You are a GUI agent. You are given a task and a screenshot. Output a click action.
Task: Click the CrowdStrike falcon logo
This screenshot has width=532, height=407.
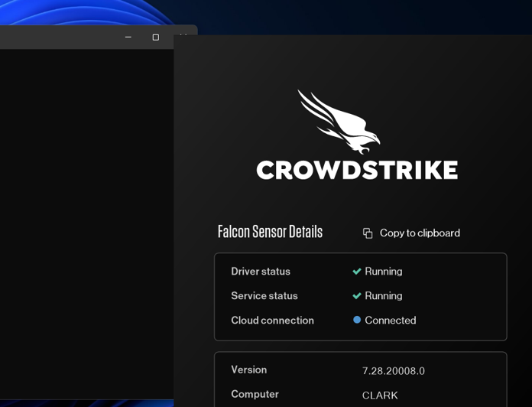tap(339, 122)
